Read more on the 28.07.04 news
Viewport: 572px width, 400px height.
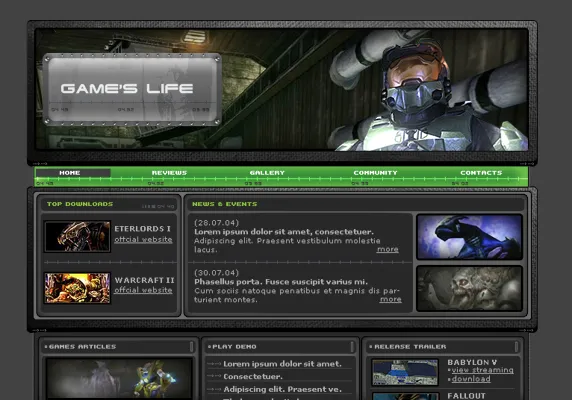387,249
